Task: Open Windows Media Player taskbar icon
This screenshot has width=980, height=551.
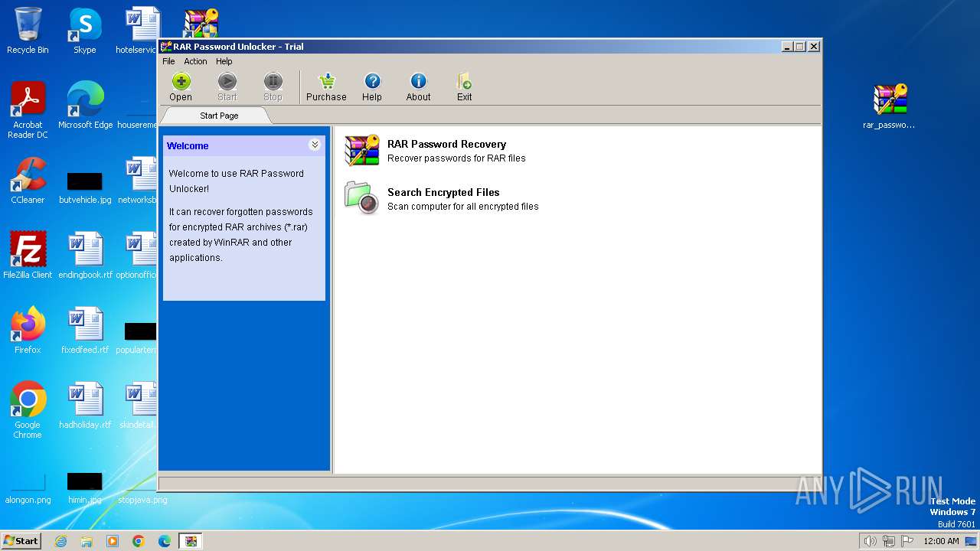Action: pos(113,541)
